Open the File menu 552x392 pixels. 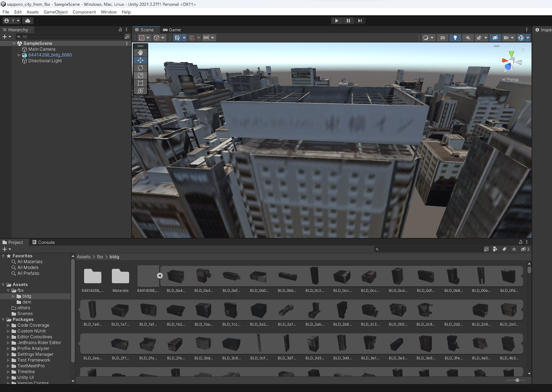coord(6,12)
